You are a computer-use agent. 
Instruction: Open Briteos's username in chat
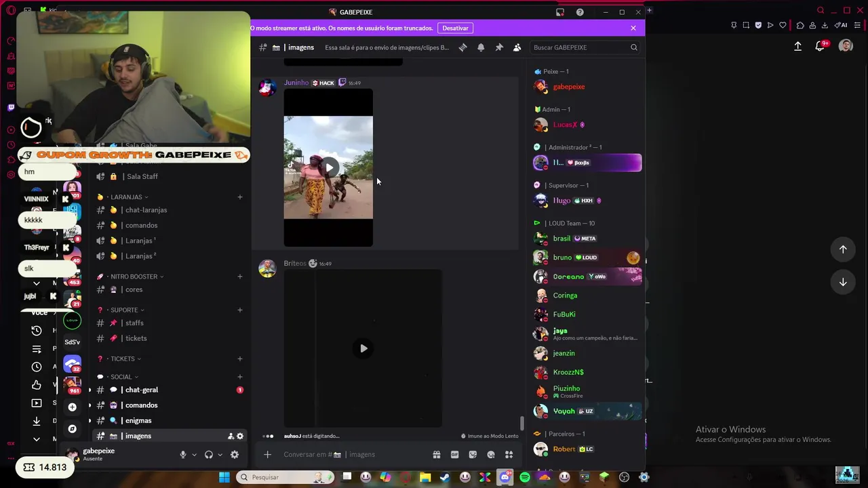295,264
